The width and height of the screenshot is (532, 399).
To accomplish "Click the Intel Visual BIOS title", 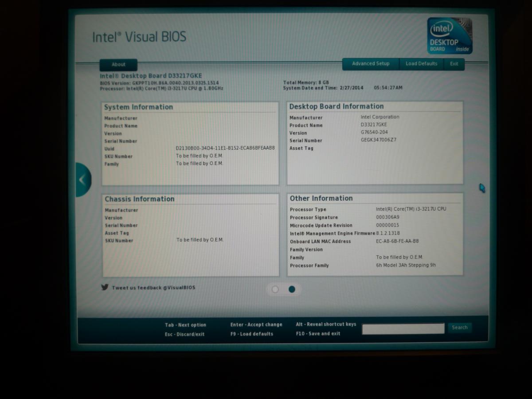I will click(x=139, y=37).
